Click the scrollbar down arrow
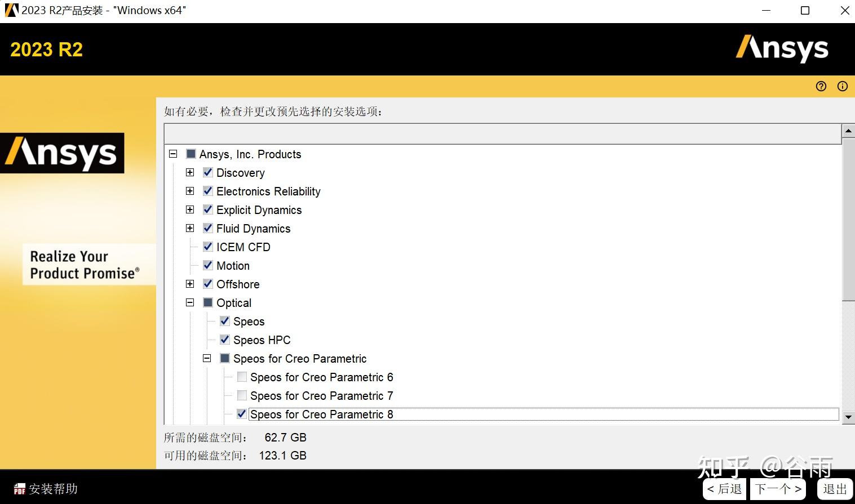Screen dimensions: 855x504 coord(848,417)
